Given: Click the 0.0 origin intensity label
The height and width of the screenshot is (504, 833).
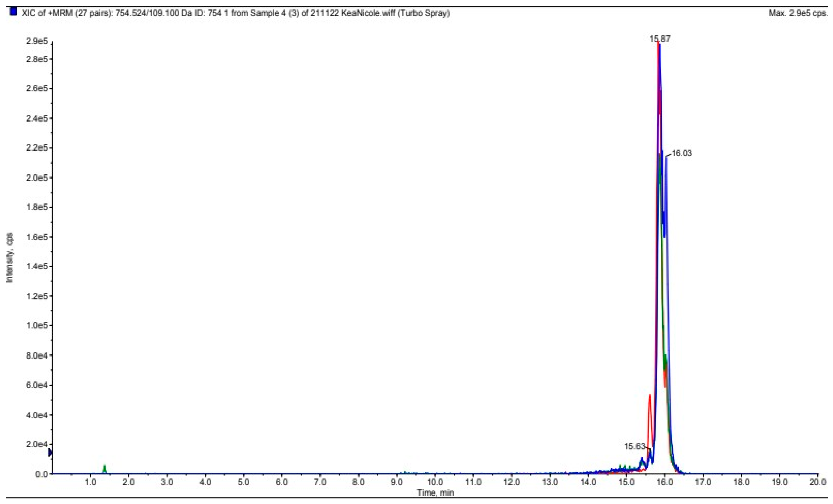Looking at the screenshot, I should [41, 474].
